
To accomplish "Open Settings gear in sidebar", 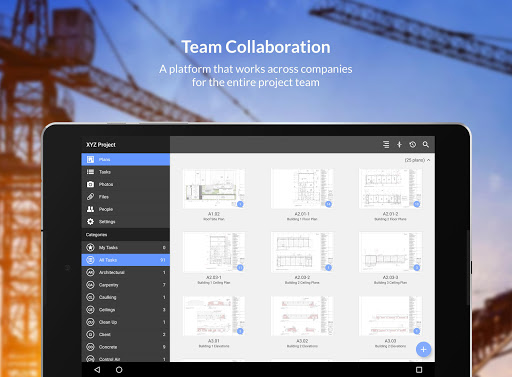I will [x=126, y=222].
